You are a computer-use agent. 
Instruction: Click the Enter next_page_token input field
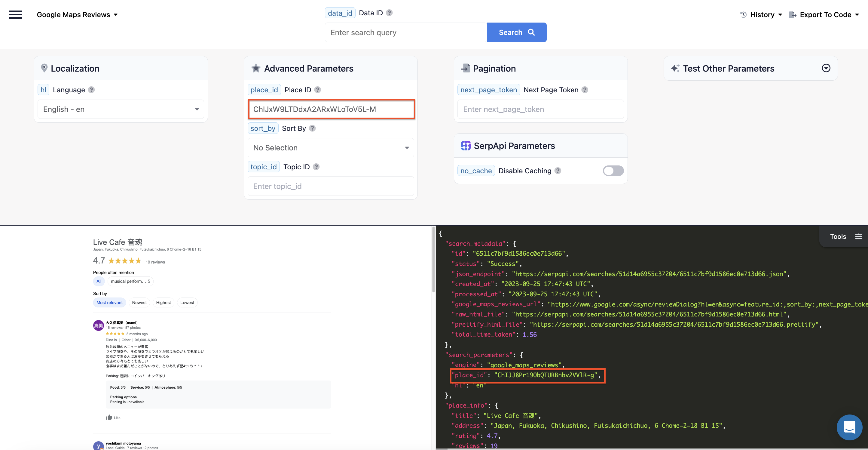click(x=540, y=109)
